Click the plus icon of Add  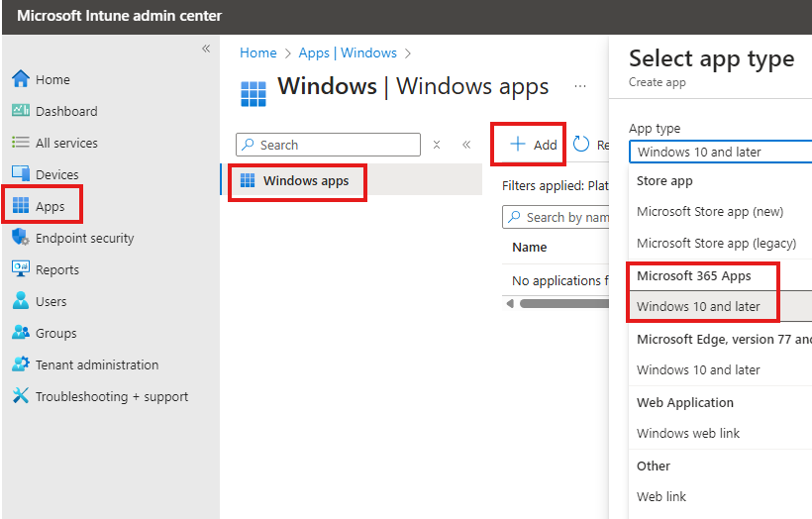pyautogui.click(x=518, y=144)
